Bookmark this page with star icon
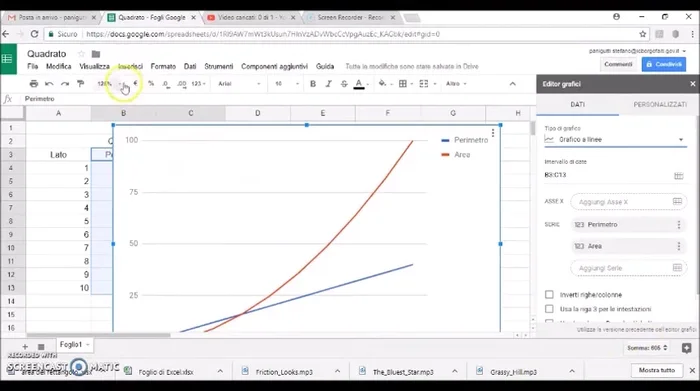This screenshot has height=391, width=700. coord(642,34)
